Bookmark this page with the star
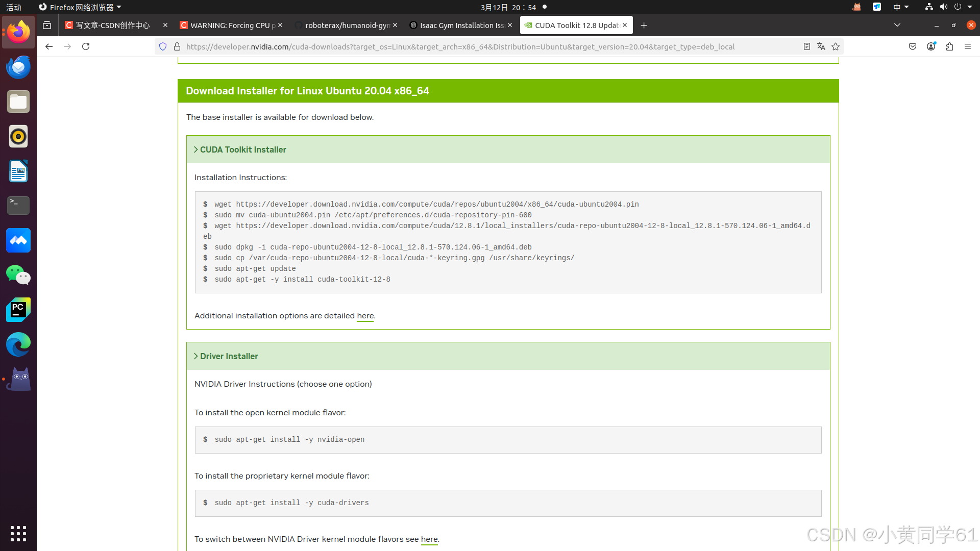980x551 pixels. point(836,46)
